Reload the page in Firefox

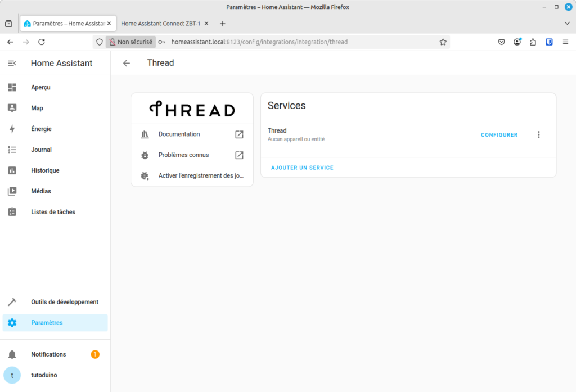(42, 42)
